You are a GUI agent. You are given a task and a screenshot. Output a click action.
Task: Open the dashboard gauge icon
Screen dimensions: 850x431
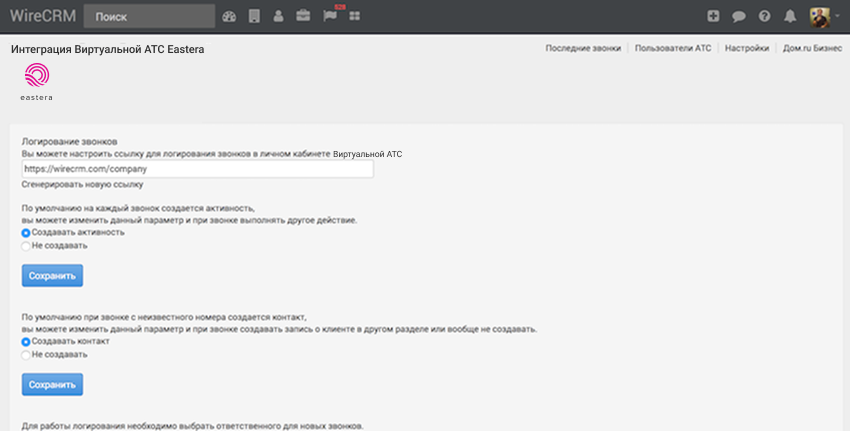(230, 16)
